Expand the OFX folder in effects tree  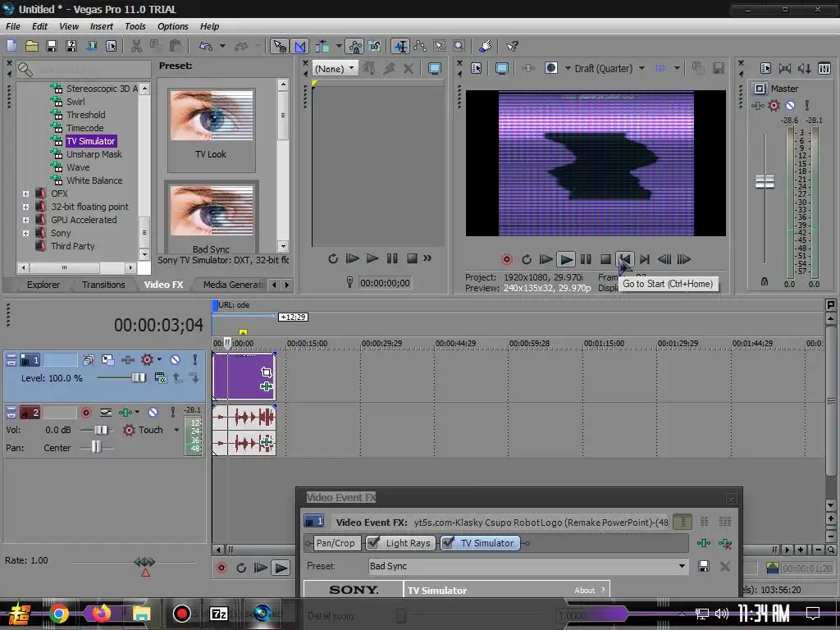point(25,194)
